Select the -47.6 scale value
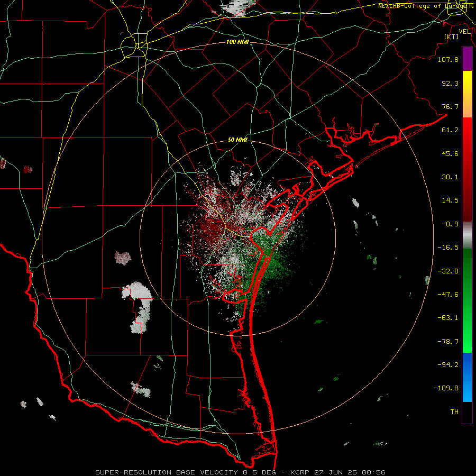 (448, 295)
